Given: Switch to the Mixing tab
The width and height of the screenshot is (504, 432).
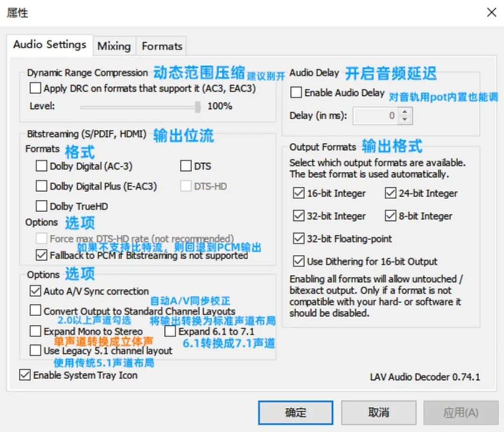Looking at the screenshot, I should [x=114, y=46].
